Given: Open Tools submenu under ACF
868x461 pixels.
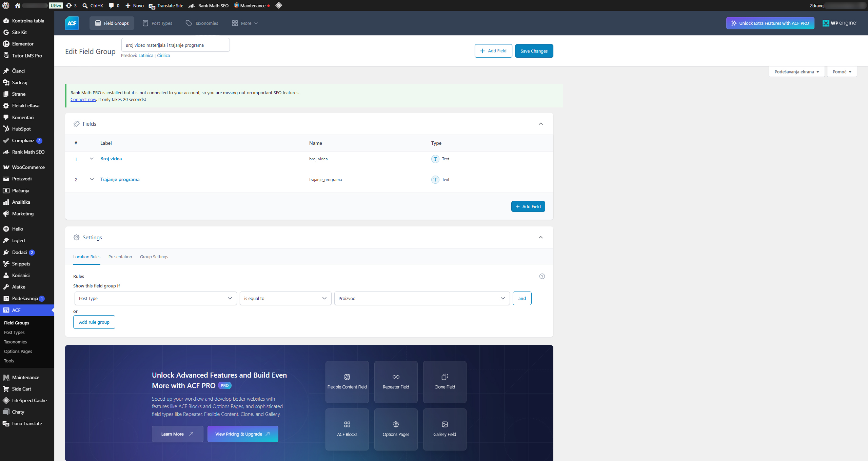Looking at the screenshot, I should pos(9,361).
